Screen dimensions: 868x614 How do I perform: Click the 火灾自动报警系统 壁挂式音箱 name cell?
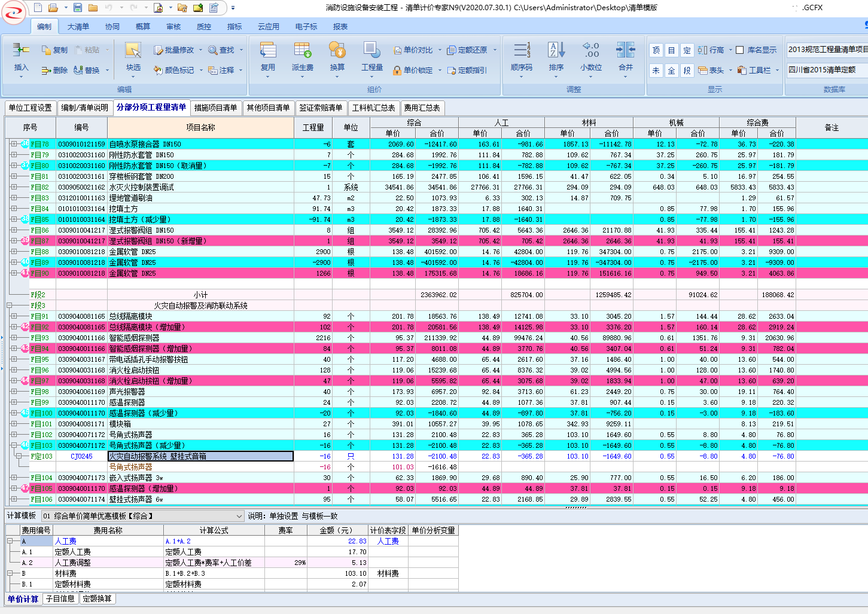201,456
